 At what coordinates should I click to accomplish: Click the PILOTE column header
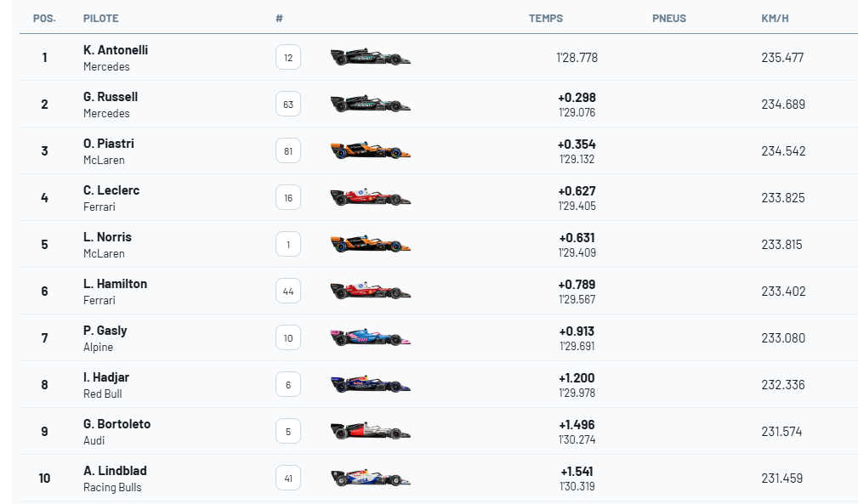click(x=101, y=19)
